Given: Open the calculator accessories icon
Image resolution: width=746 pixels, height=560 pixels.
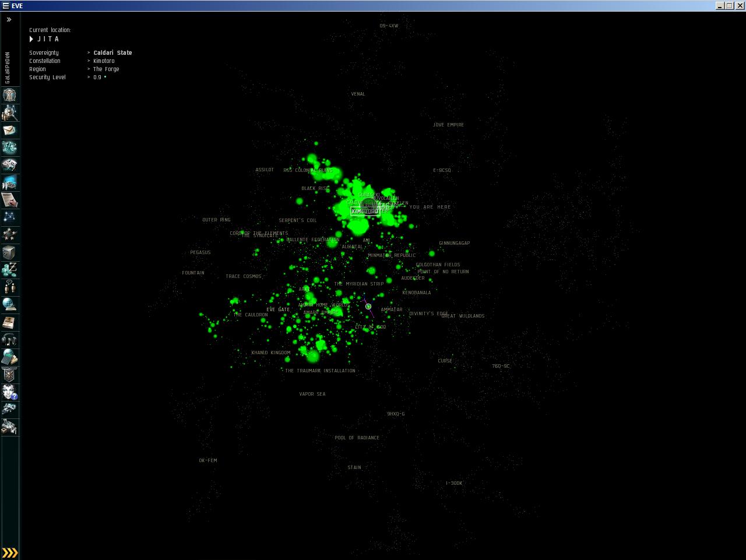Looking at the screenshot, I should coord(9,357).
